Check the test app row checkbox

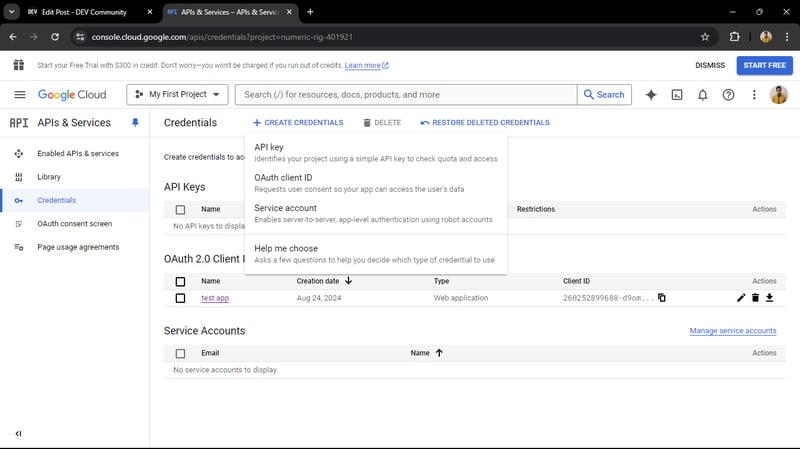pyautogui.click(x=180, y=298)
